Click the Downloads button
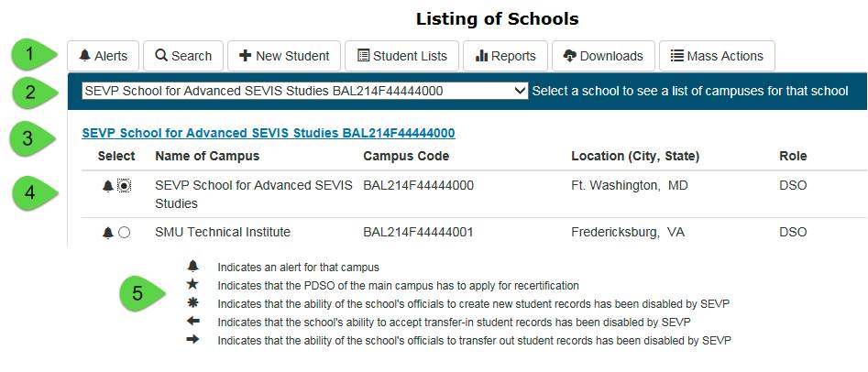 603,56
